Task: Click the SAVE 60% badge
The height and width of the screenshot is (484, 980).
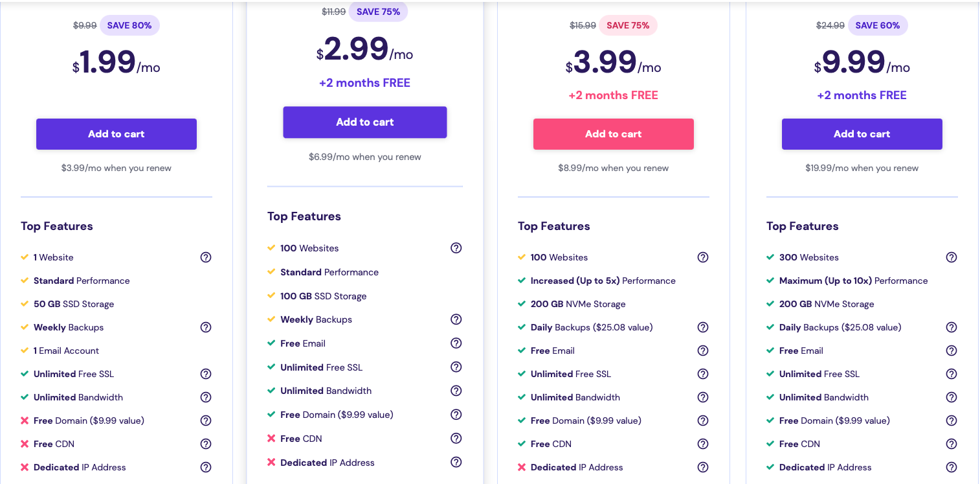Action: pyautogui.click(x=878, y=25)
